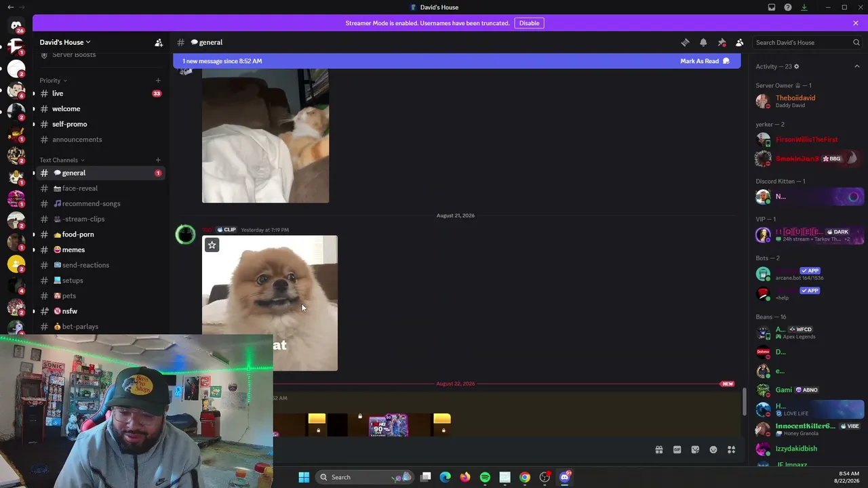
Task: Open the welcome channel
Action: pos(100,108)
